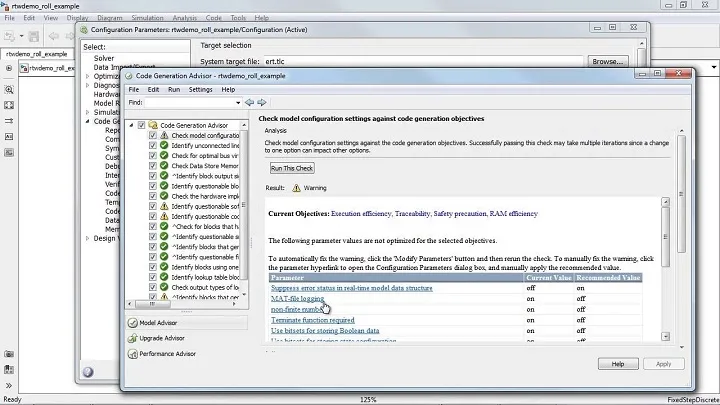Expand Simulation Target node in Configuration tree
The image size is (720, 405).
(x=87, y=112)
